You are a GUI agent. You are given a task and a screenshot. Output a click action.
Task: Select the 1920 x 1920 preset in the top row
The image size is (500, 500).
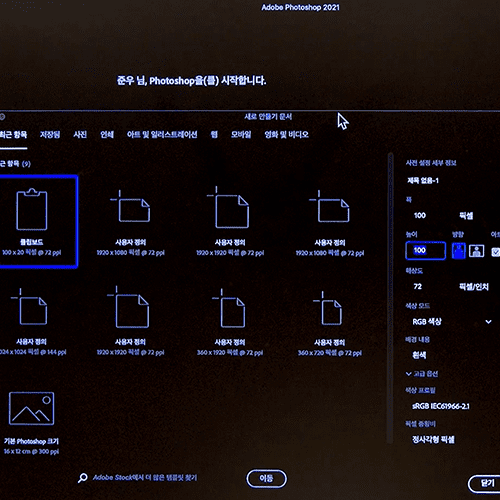230,222
